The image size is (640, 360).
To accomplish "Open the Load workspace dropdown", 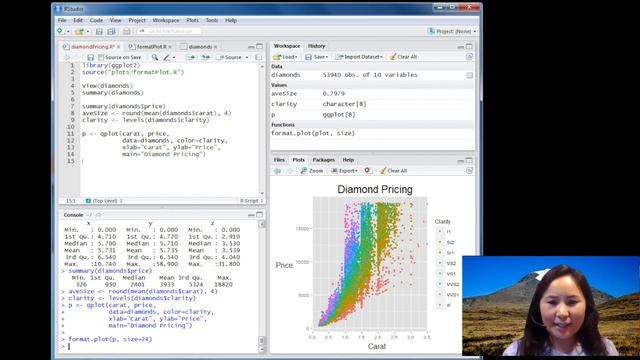I will (x=286, y=57).
